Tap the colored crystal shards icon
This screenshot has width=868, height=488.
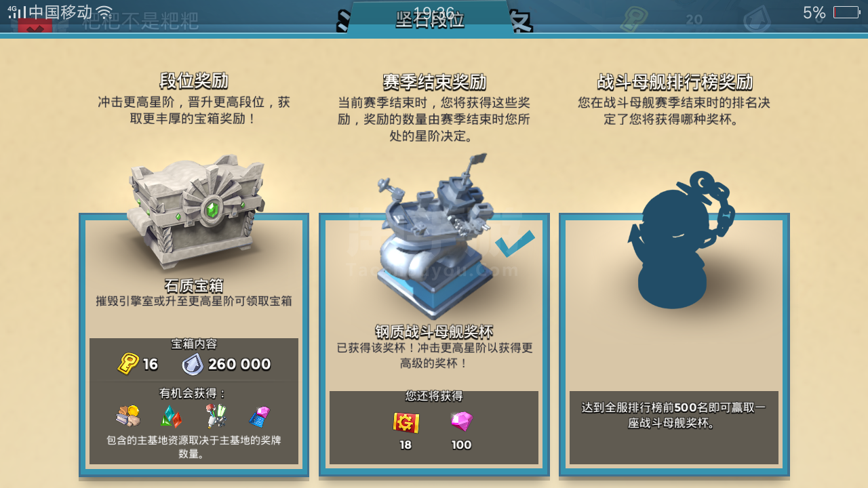(x=171, y=416)
